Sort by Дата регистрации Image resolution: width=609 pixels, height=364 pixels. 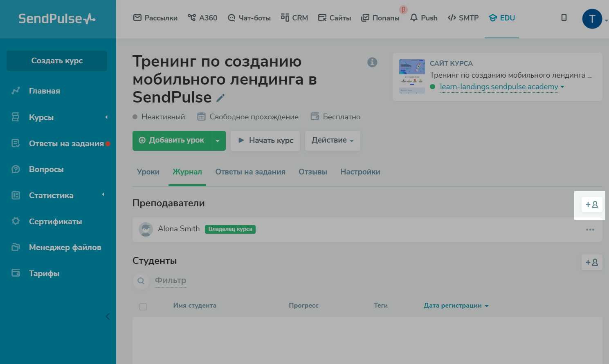point(456,306)
